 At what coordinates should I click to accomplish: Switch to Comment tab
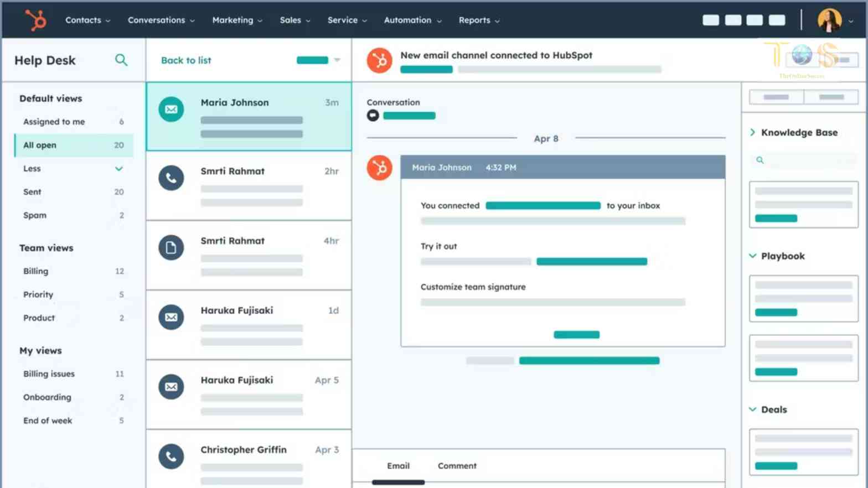tap(457, 466)
